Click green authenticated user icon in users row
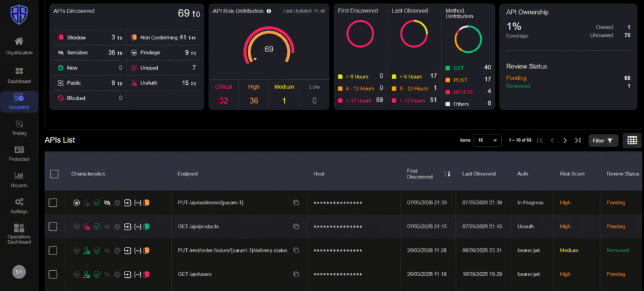The height and width of the screenshot is (291, 644). (86, 274)
